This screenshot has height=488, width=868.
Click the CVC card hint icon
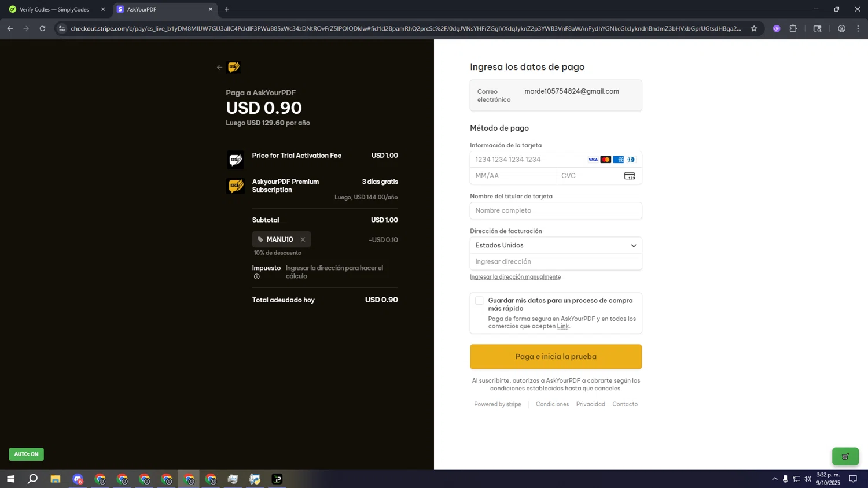coord(630,176)
